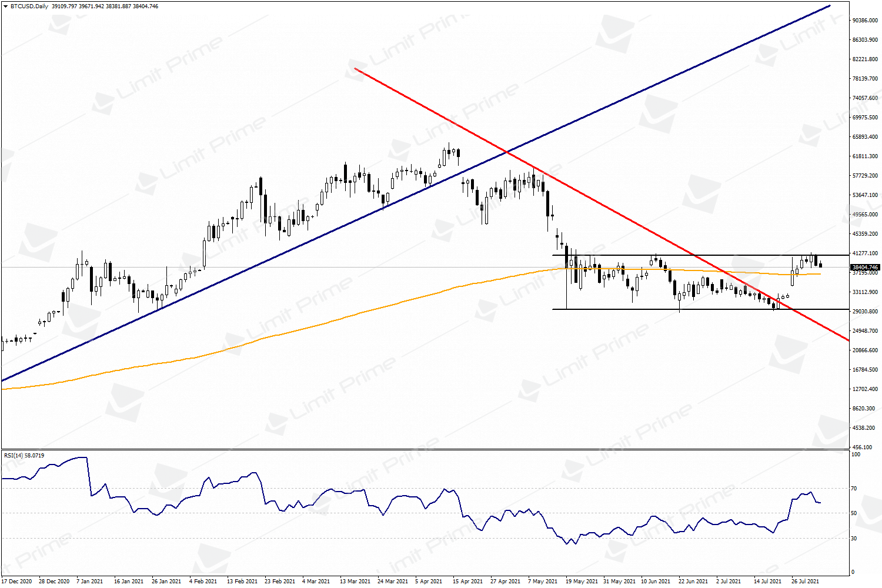Click the 8620.300 price axis label
The image size is (882, 588).
pos(864,409)
